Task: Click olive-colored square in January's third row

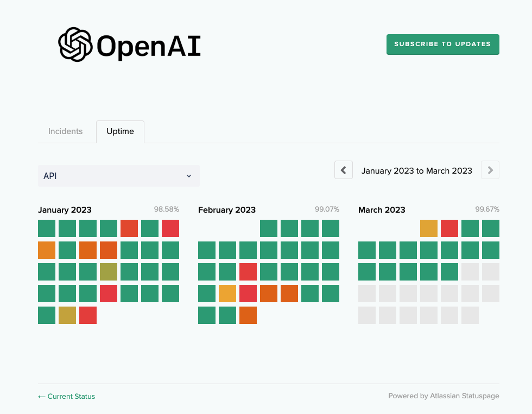Action: tap(109, 272)
